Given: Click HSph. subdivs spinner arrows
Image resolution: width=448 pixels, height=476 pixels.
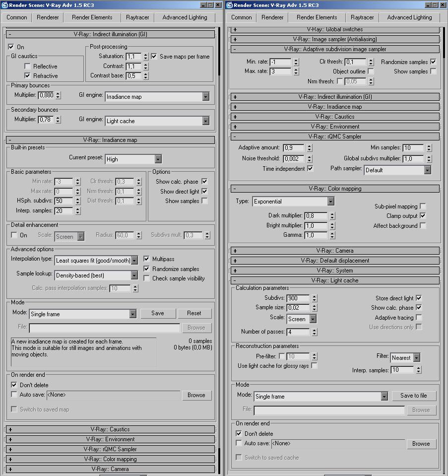Looking at the screenshot, I should [78, 201].
